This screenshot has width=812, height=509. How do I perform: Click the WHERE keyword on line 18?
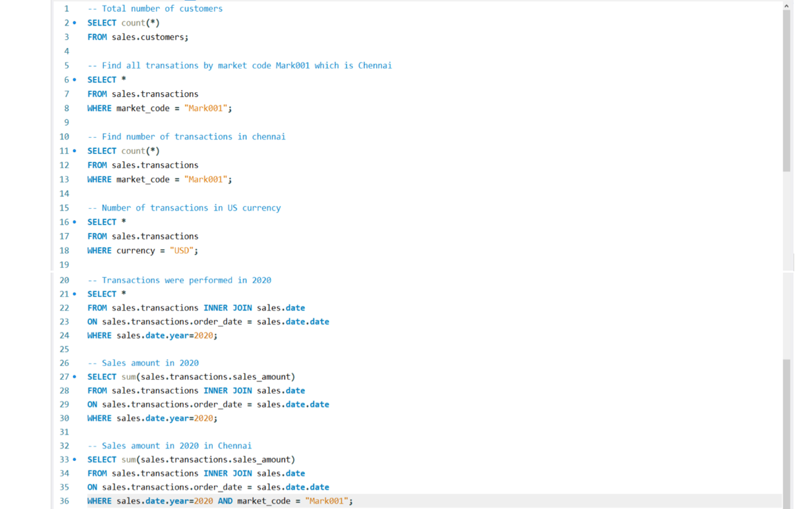[99, 251]
